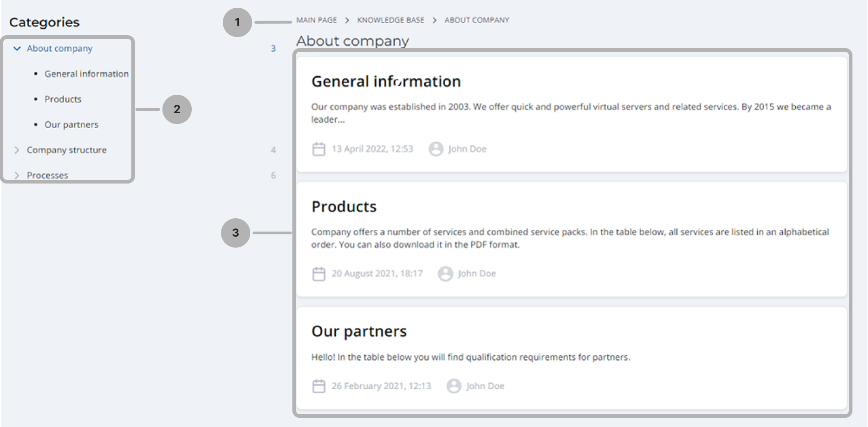
Task: Click calendar icon beside 20 August 2021
Action: (318, 274)
